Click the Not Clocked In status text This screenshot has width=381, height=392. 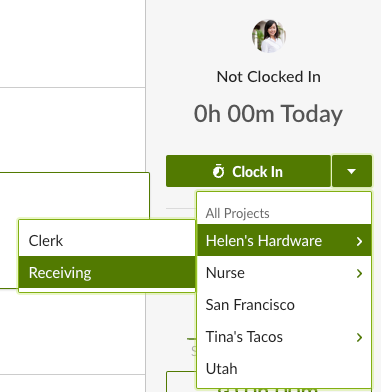269,77
